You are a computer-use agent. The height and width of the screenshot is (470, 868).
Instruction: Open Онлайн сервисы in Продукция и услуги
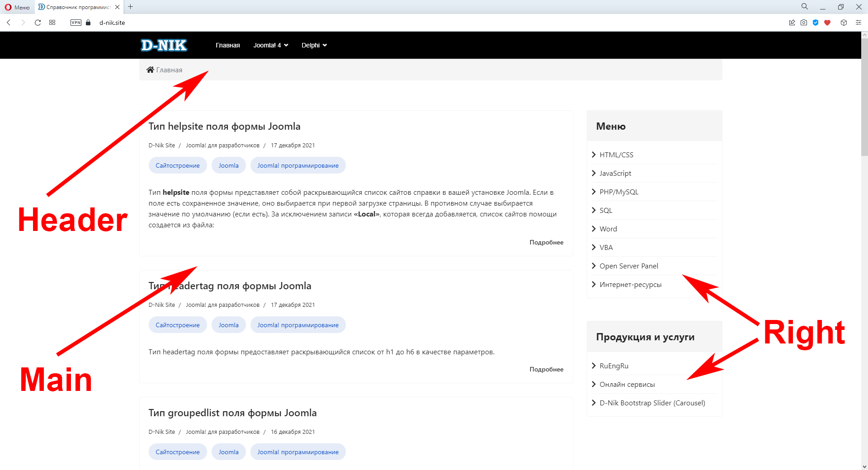[627, 384]
